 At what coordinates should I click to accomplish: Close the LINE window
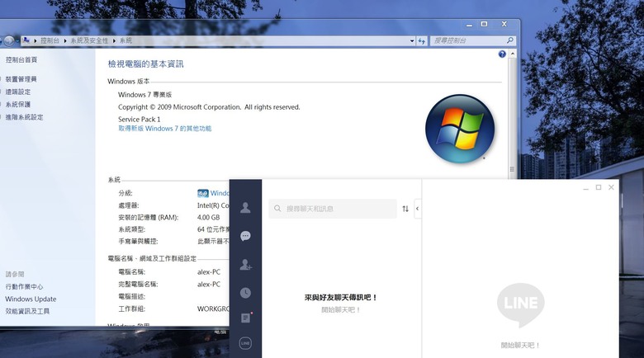611,187
